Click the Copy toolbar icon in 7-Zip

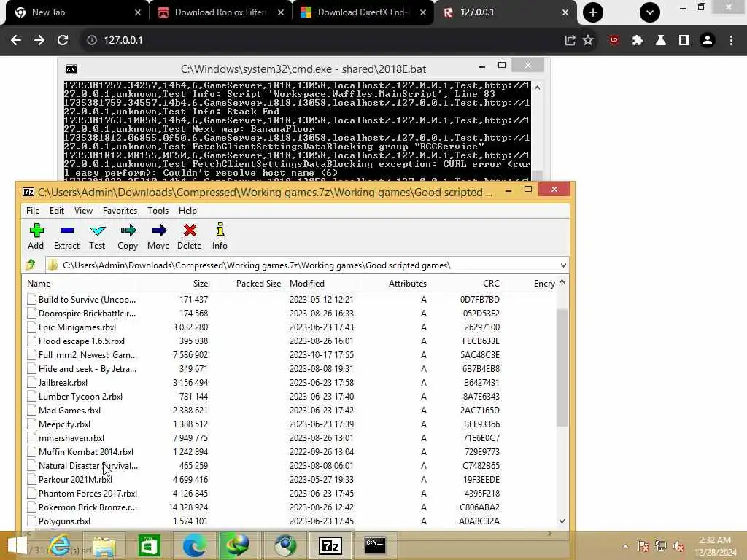tap(128, 236)
